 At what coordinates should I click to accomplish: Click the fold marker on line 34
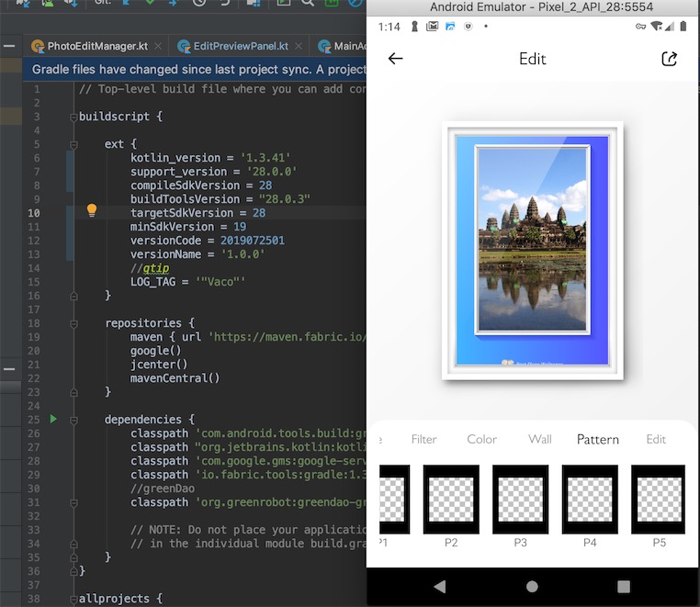pos(73,544)
